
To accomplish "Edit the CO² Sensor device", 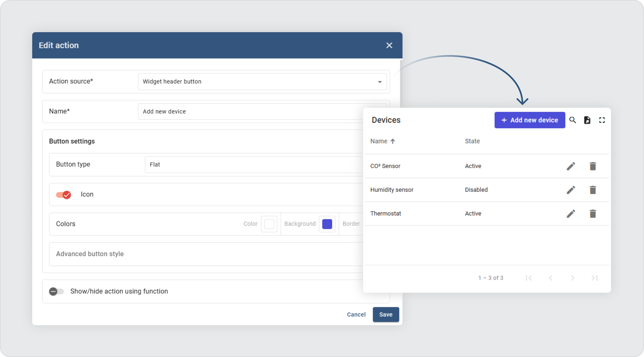I will point(571,166).
